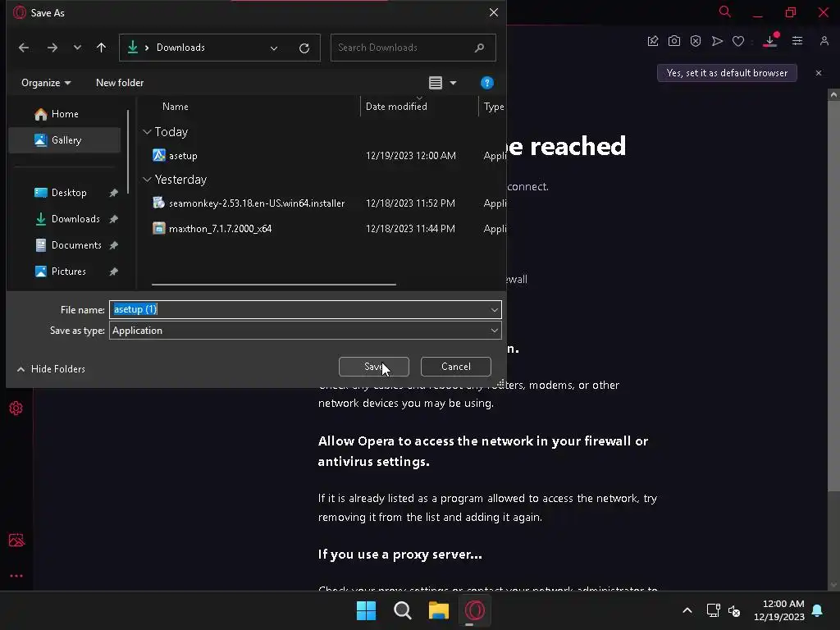
Task: Open Opera sidebar image icon
Action: pos(16,540)
